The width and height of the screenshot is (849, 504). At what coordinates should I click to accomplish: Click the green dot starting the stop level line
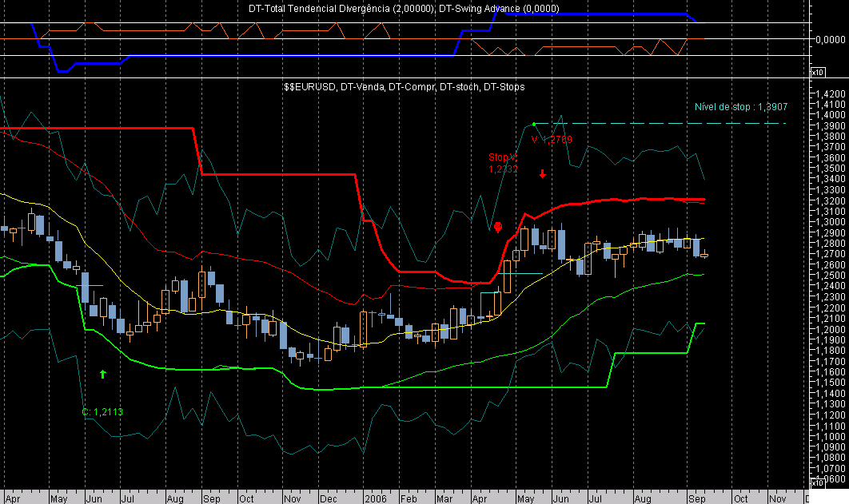[534, 125]
